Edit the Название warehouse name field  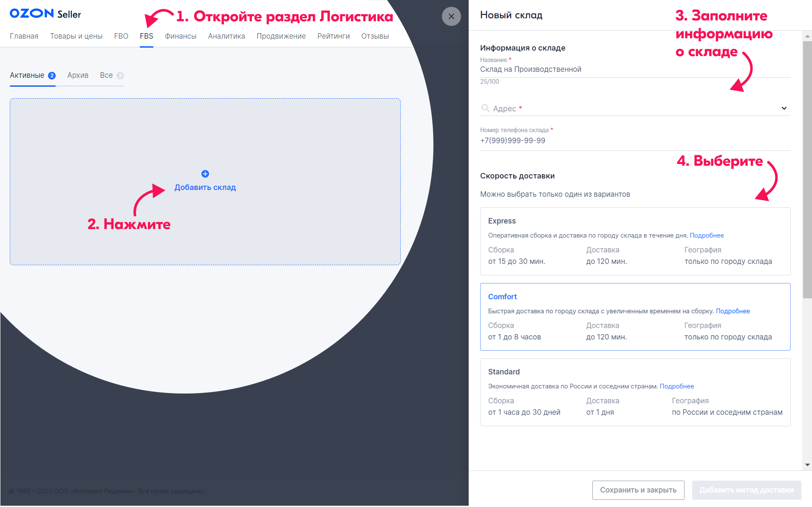[635, 69]
